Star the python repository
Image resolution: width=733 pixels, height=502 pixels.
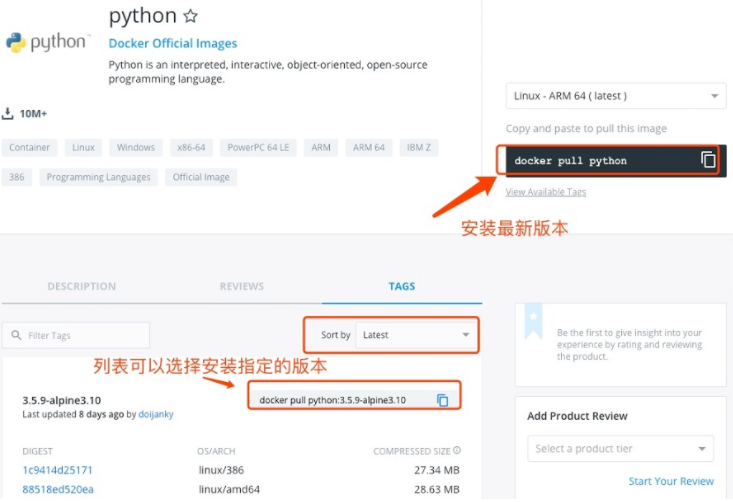(x=190, y=16)
